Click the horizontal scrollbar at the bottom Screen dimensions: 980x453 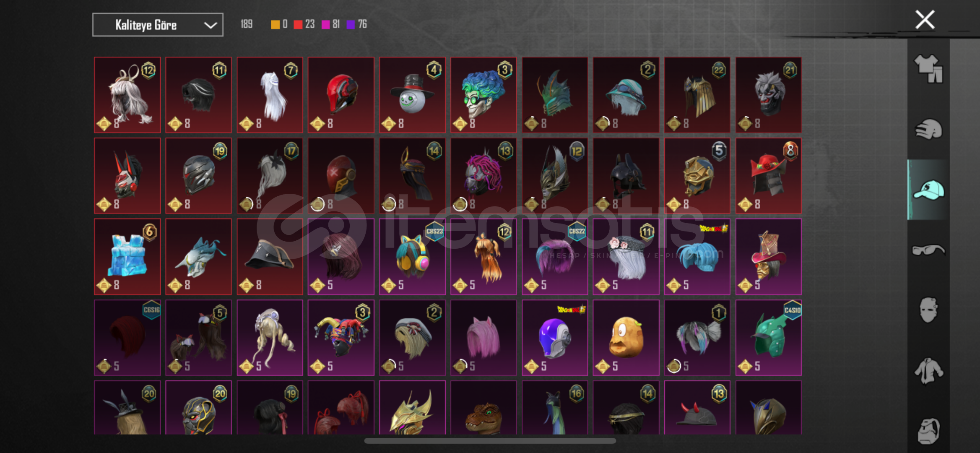(x=490, y=440)
